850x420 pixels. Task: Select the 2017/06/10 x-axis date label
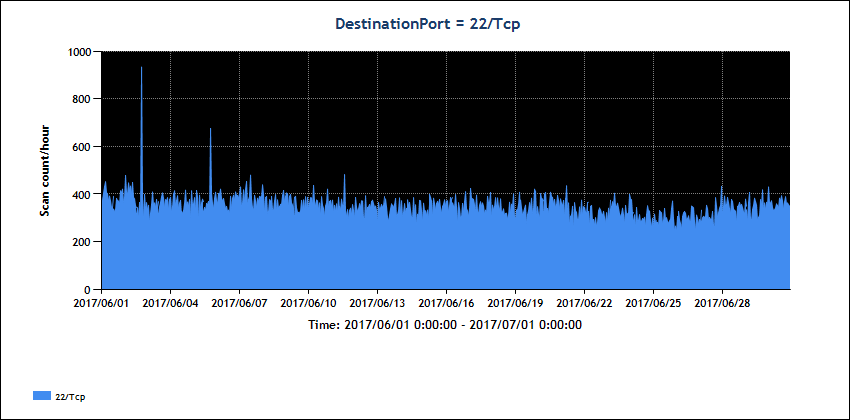pos(309,303)
